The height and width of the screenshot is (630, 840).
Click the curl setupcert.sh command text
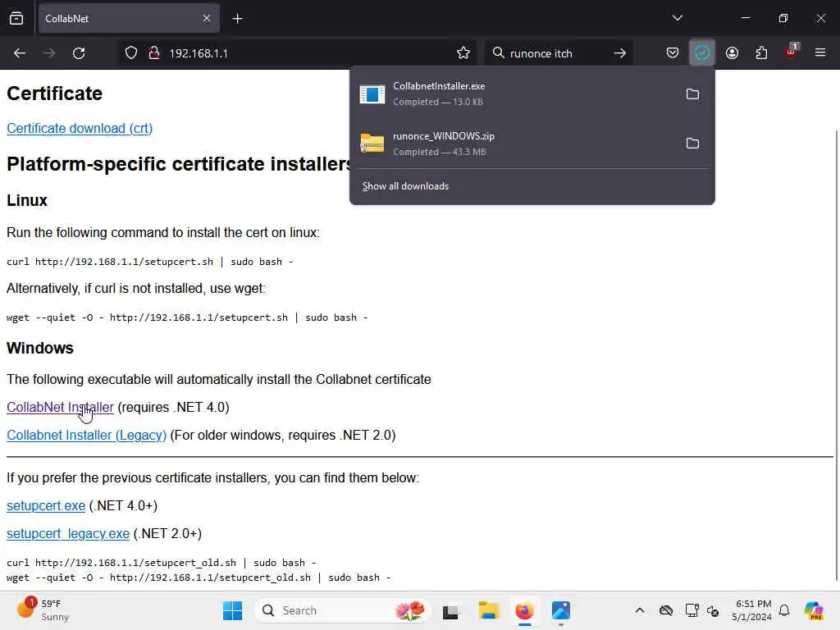point(150,262)
